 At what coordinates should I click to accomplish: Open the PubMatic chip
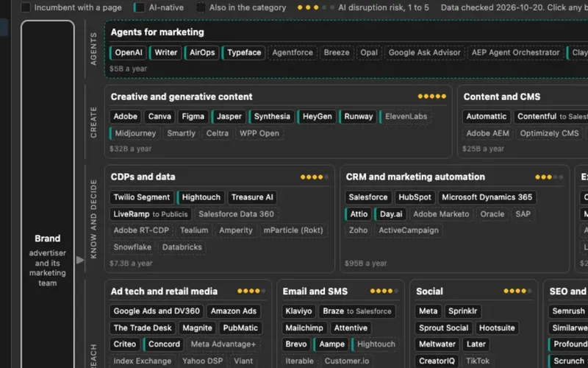(240, 328)
